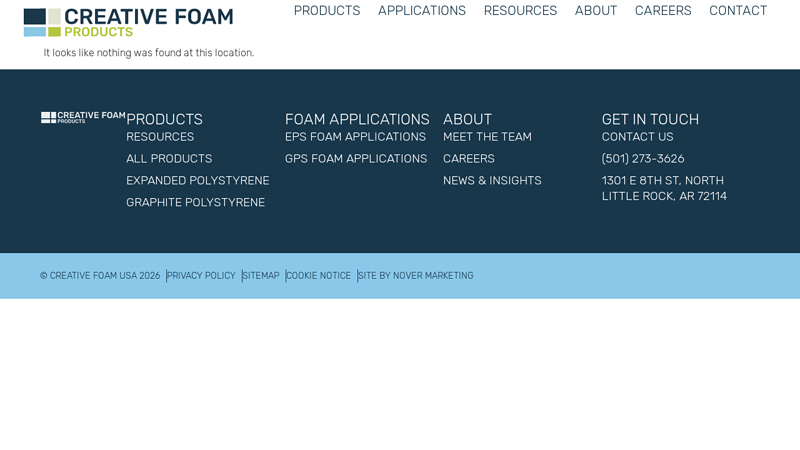Open the All Products footer link
This screenshot has height=450, width=800.
169,159
